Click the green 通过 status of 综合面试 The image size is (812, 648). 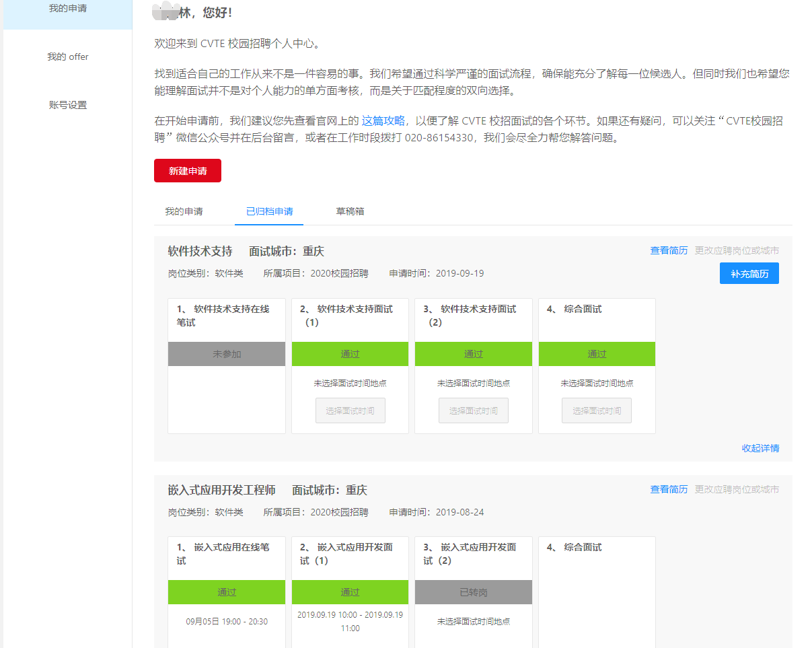pyautogui.click(x=596, y=353)
